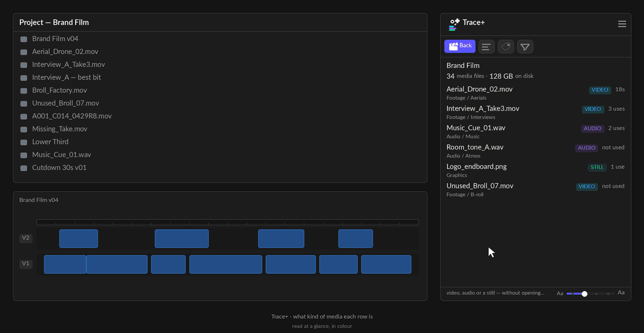The width and height of the screenshot is (644, 333).
Task: Select the last clip on V1 track
Action: coord(386,264)
